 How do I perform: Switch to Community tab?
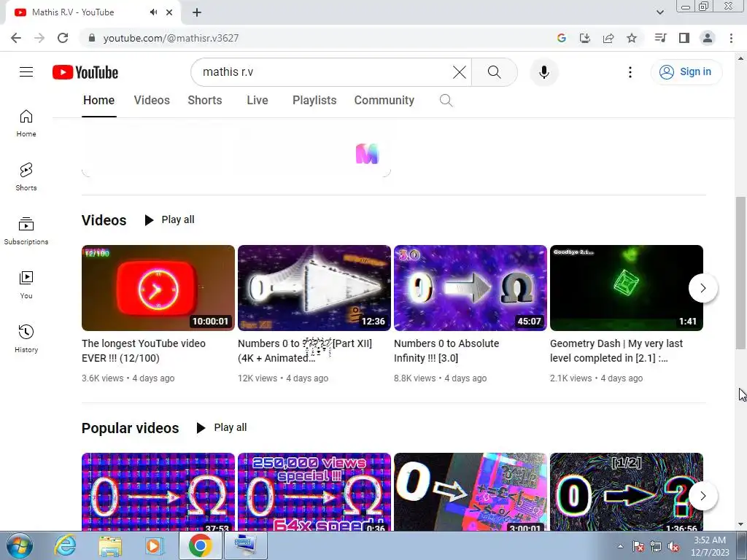pos(384,101)
